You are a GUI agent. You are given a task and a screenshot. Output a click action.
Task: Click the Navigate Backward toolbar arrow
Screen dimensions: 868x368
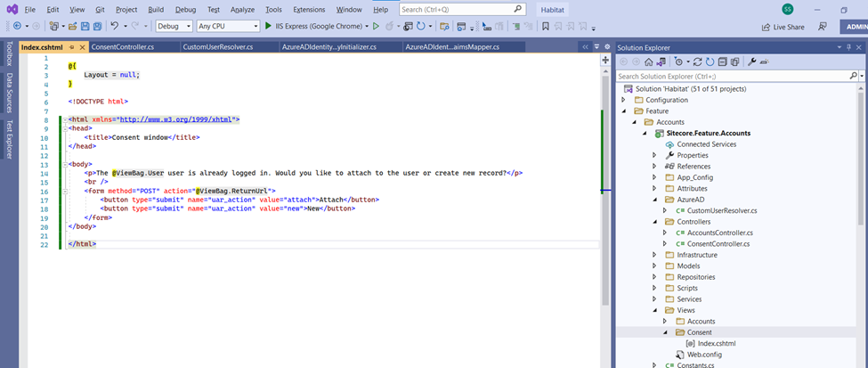[x=16, y=26]
